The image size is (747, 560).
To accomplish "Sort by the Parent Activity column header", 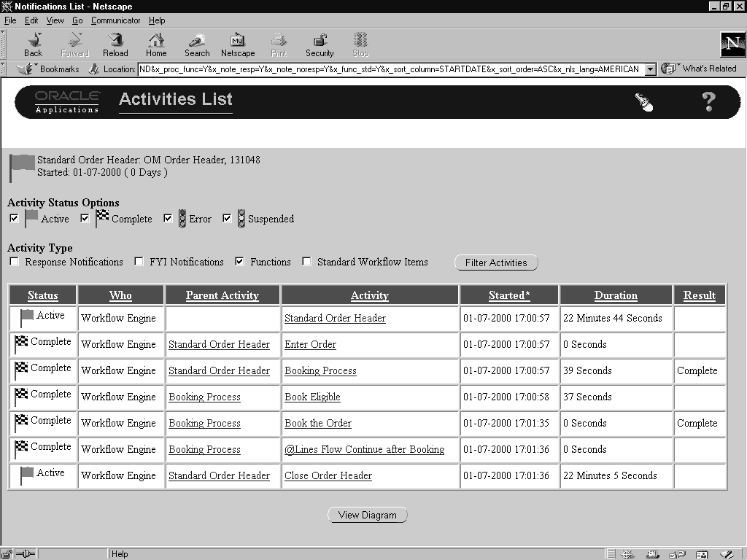I will (222, 295).
